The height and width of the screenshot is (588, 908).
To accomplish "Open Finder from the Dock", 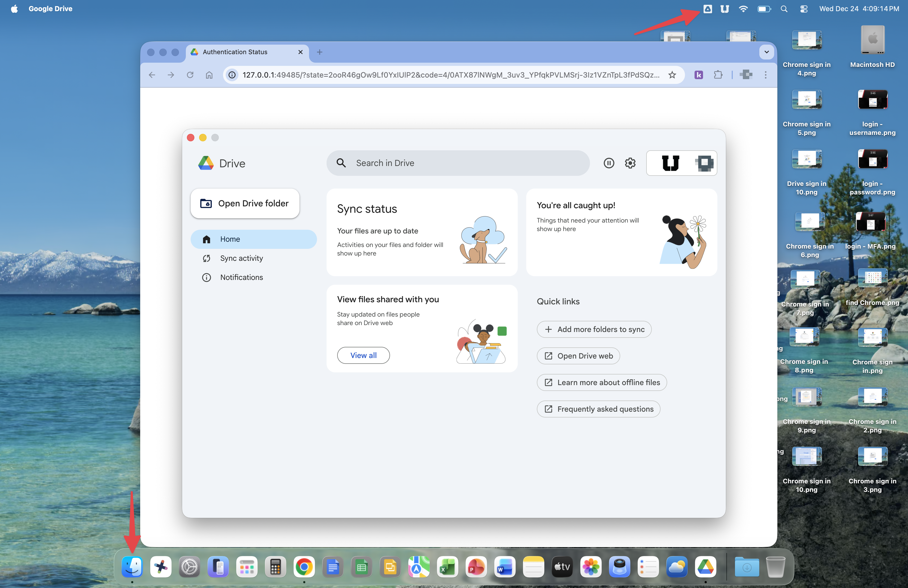I will tap(132, 567).
